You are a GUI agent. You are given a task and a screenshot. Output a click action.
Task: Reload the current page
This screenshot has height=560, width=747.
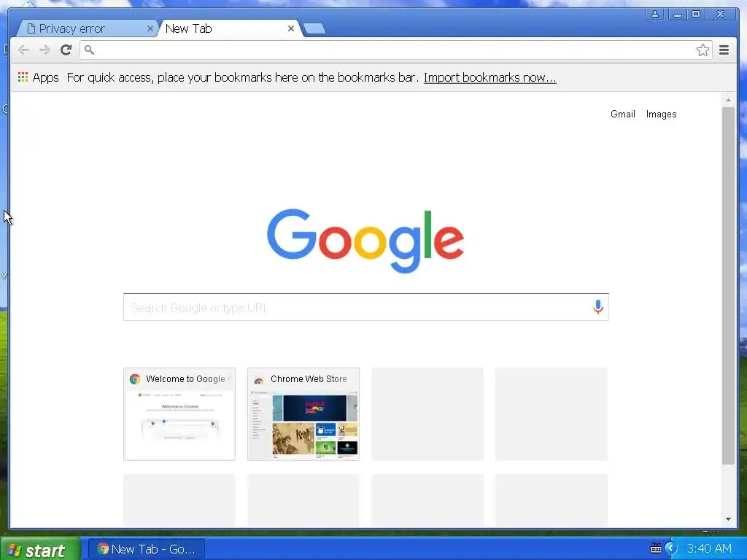coord(66,50)
